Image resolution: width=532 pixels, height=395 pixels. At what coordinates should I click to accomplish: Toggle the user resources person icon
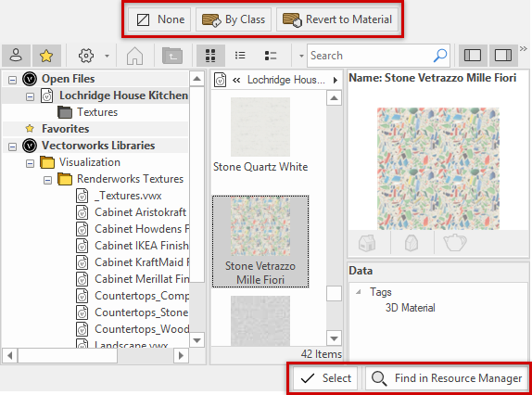(16, 56)
